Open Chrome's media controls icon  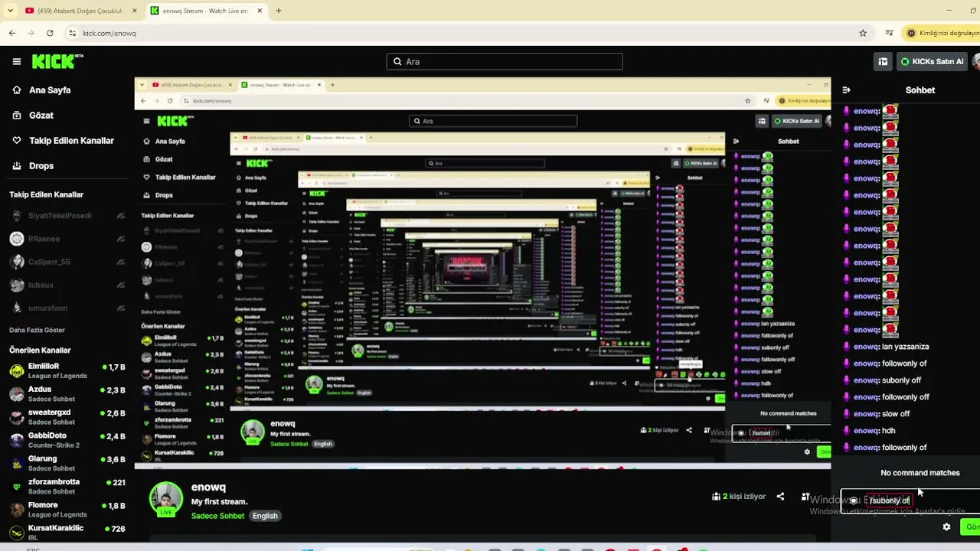point(889,33)
